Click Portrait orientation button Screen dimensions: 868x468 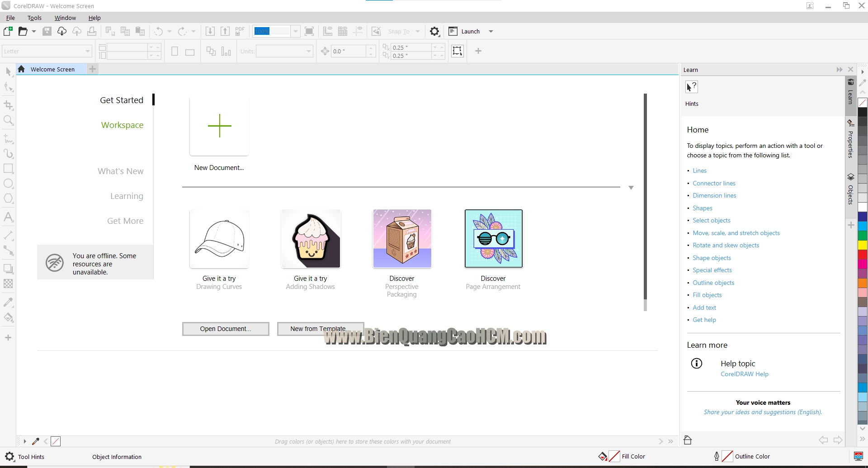point(175,51)
